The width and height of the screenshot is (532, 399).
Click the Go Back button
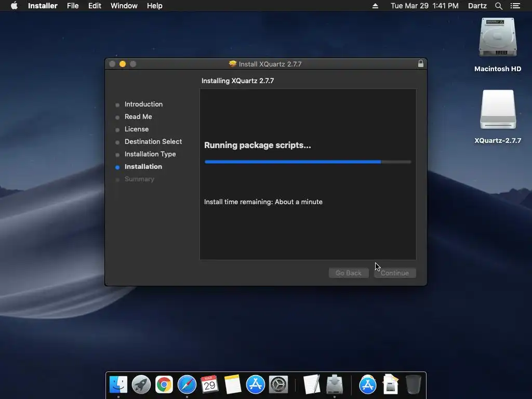click(x=349, y=273)
